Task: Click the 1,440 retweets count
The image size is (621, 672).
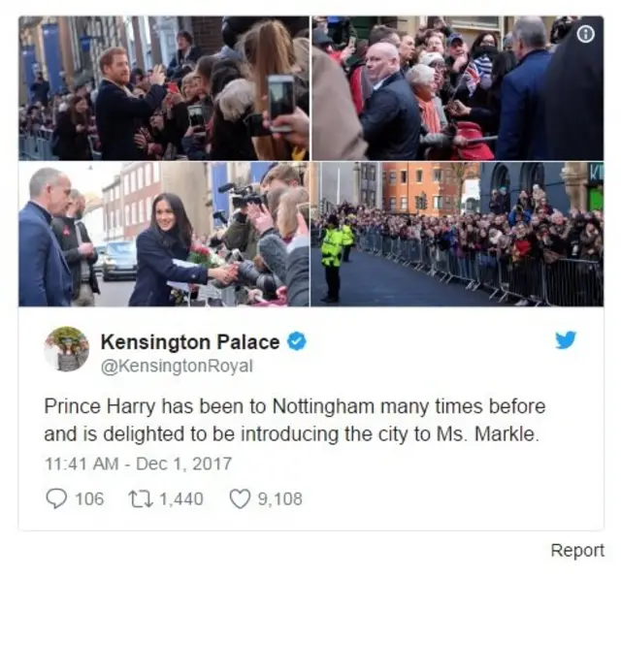Action: click(181, 499)
